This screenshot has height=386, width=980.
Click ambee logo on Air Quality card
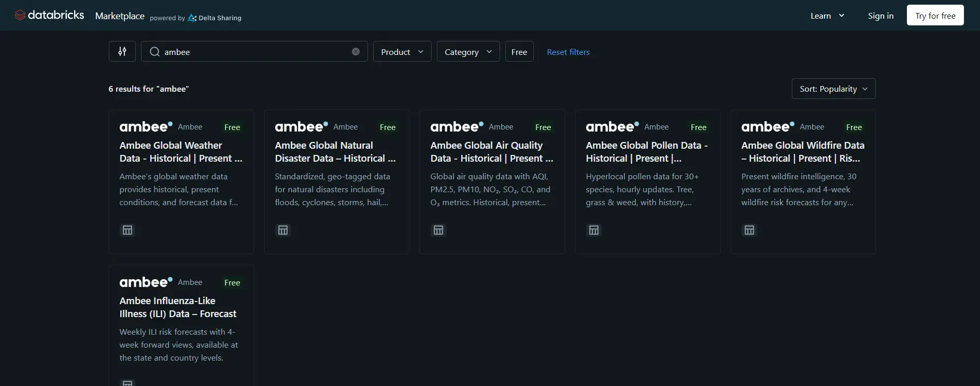[x=457, y=126]
